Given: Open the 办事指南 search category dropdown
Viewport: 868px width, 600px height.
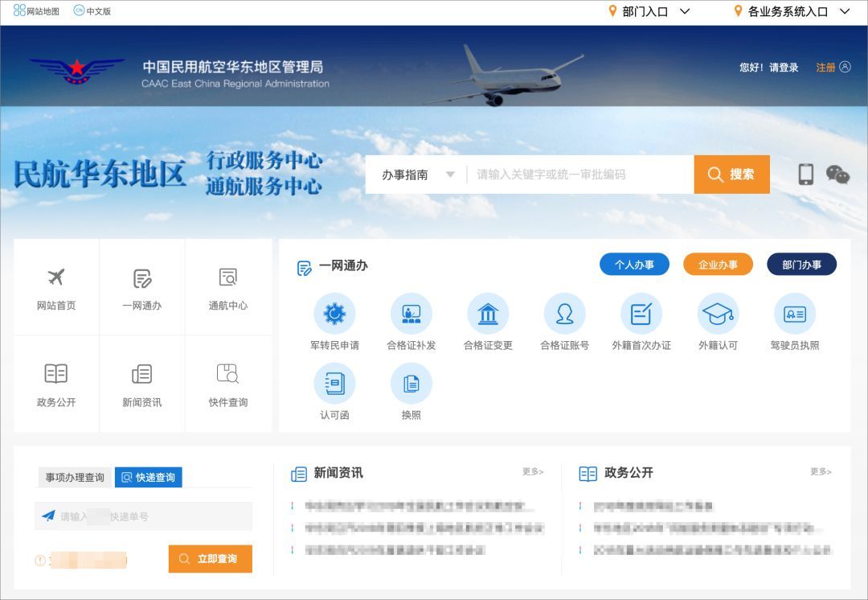Looking at the screenshot, I should pyautogui.click(x=416, y=174).
